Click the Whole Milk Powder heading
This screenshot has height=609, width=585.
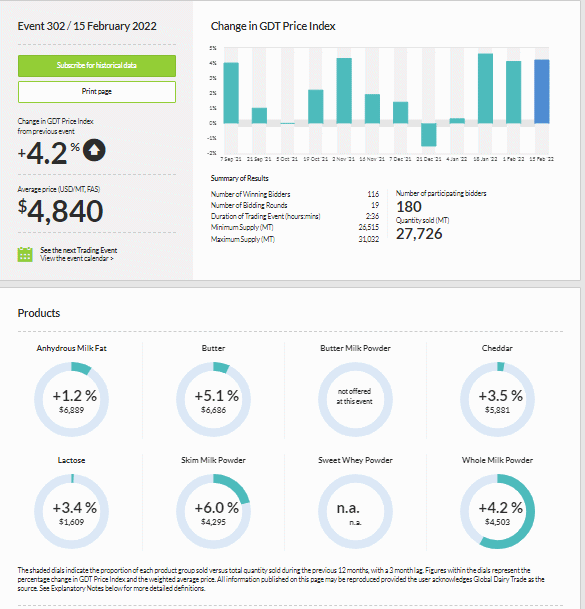[x=497, y=460]
